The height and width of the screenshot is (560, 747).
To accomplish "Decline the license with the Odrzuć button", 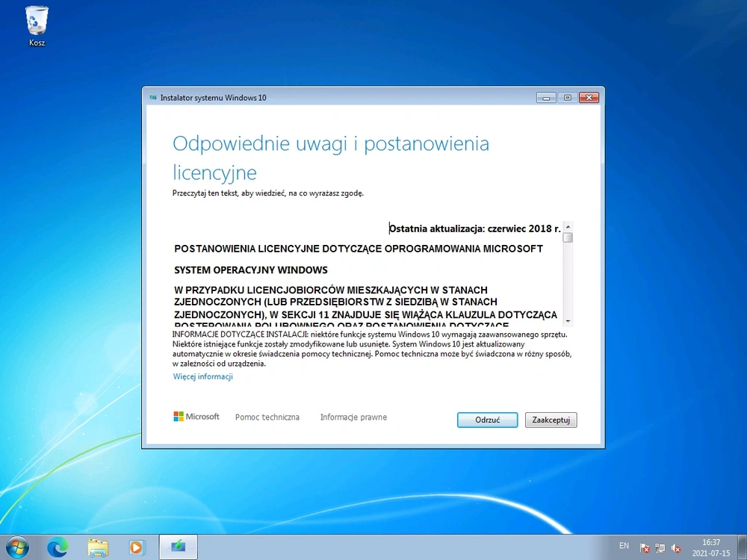I will pos(487,420).
